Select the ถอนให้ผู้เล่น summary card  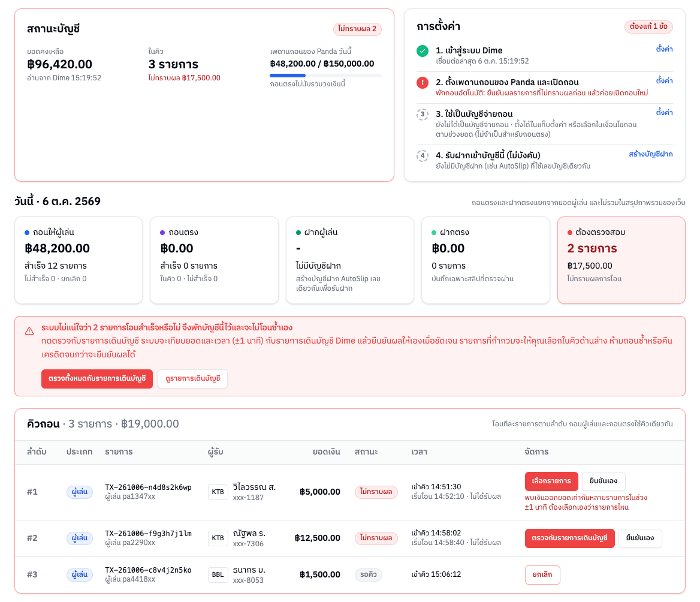79,260
